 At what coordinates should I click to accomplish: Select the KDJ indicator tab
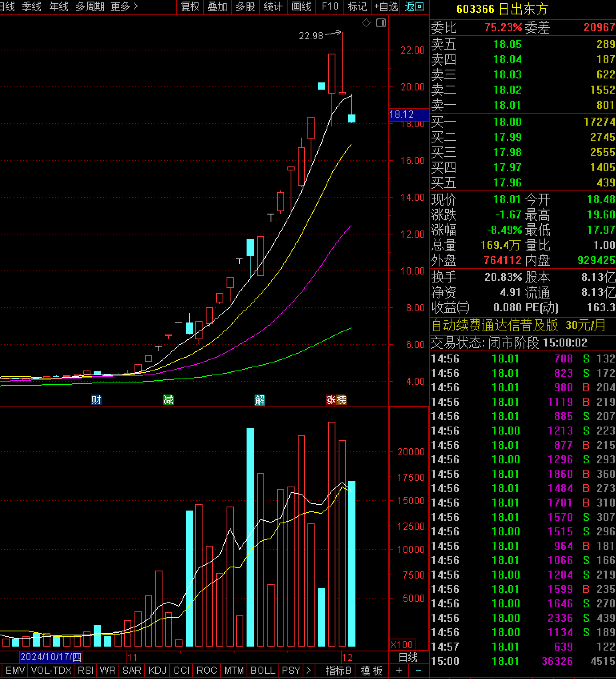coord(157,670)
